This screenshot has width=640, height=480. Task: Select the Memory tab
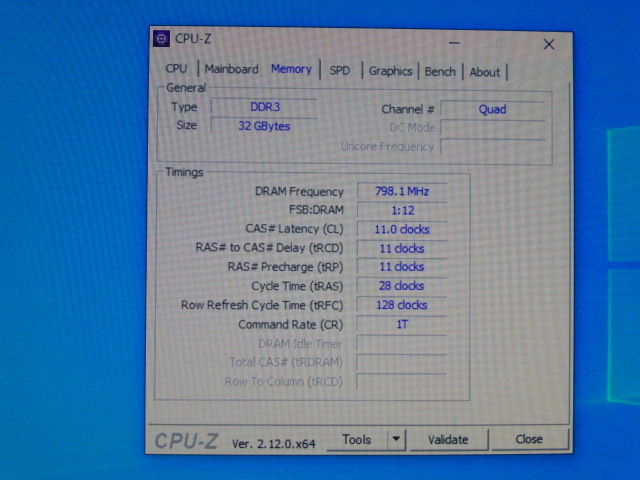coord(291,69)
